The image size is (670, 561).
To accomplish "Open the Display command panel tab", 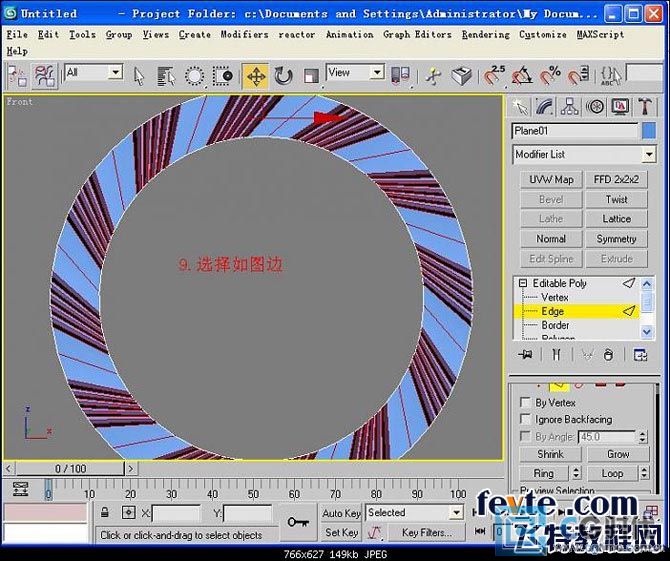I will tap(620, 107).
